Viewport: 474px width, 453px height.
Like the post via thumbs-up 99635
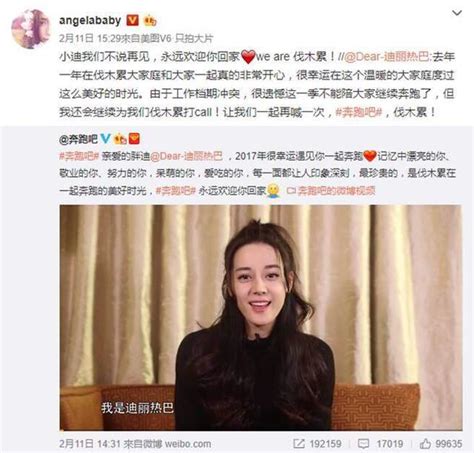(425, 443)
